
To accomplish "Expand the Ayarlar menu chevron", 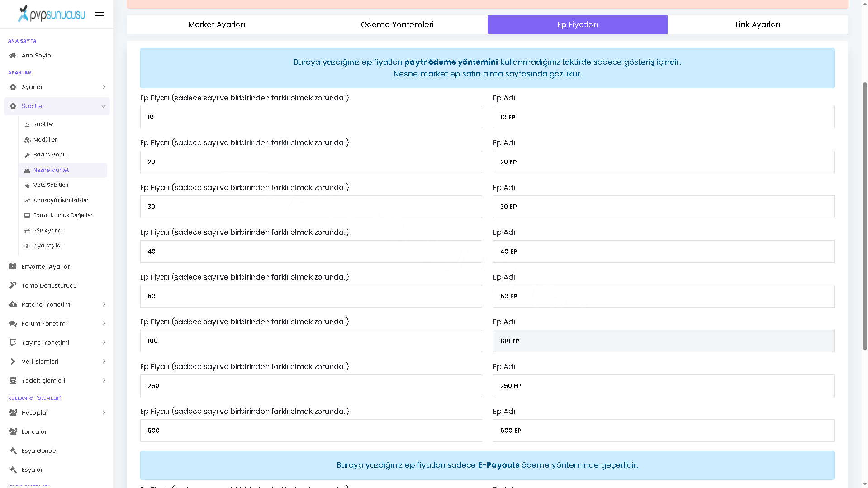I will click(104, 87).
